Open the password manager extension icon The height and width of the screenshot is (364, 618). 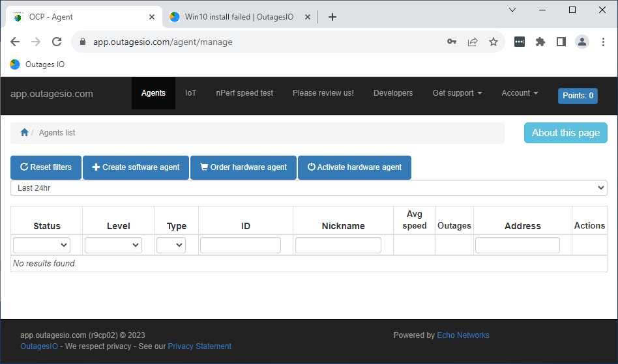point(520,42)
